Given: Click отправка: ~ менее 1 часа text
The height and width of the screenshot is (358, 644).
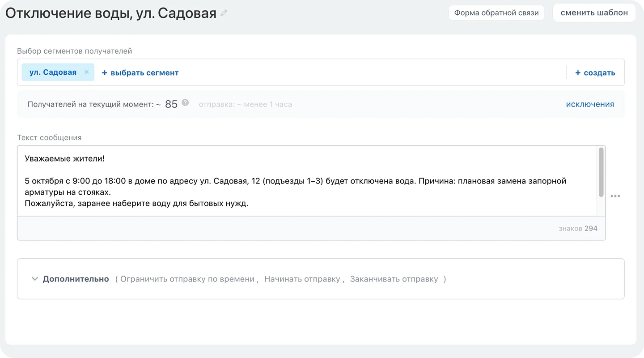Looking at the screenshot, I should pyautogui.click(x=246, y=104).
